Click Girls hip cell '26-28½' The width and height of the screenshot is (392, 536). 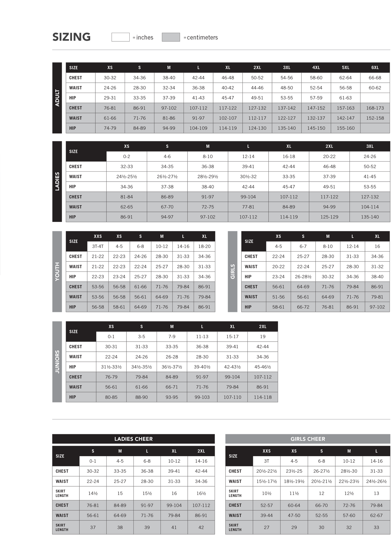click(x=303, y=277)
